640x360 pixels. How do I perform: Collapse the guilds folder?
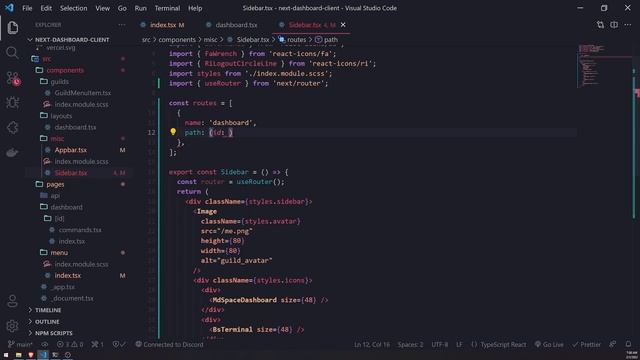[x=59, y=82]
